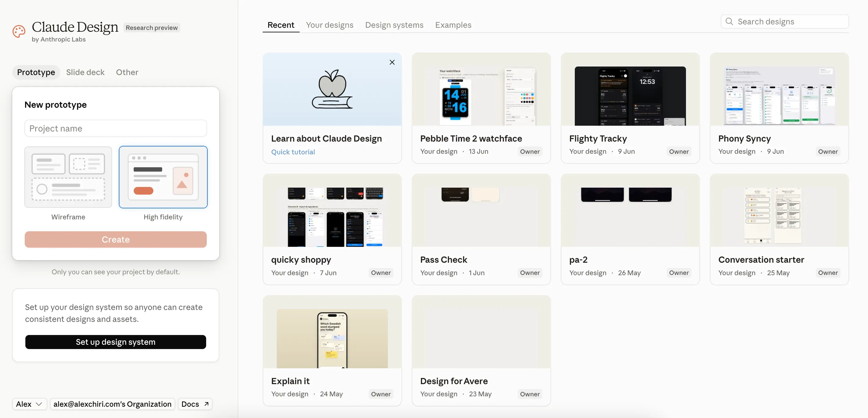Click the Owner badge on pa-2

(x=679, y=272)
